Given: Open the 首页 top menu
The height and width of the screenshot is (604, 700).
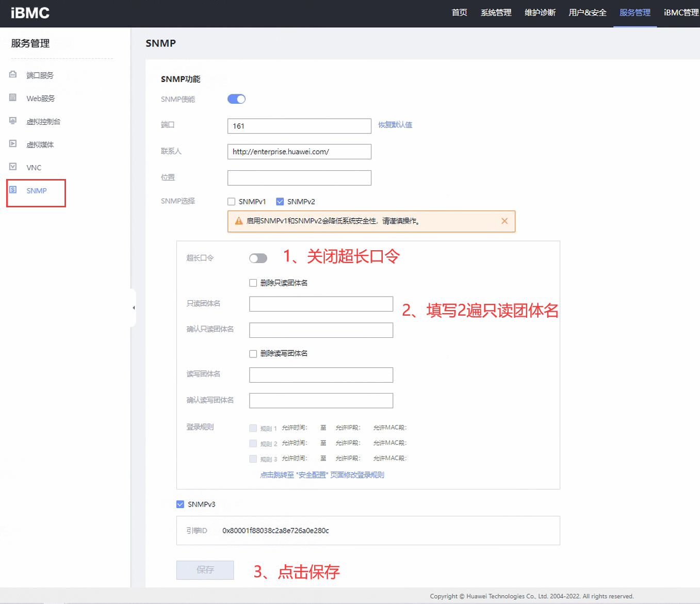Looking at the screenshot, I should click(x=460, y=13).
